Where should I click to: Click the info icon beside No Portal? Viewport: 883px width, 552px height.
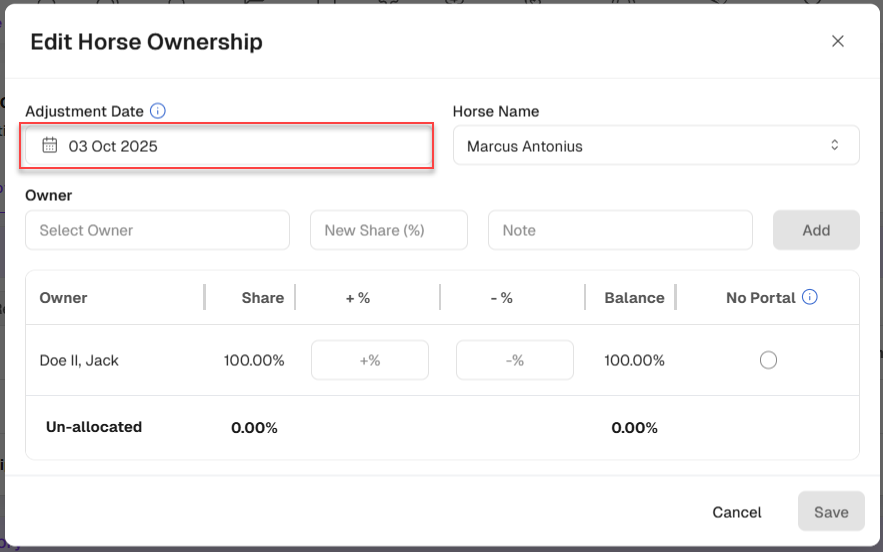coord(810,297)
